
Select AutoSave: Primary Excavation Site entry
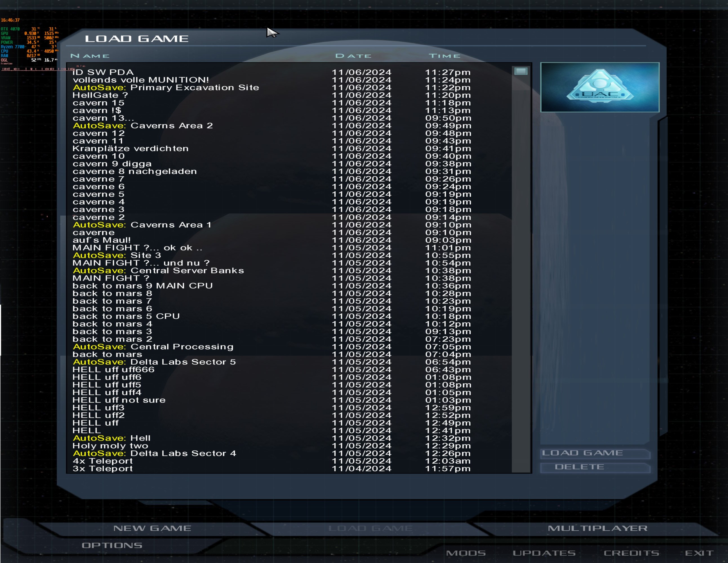coord(166,88)
